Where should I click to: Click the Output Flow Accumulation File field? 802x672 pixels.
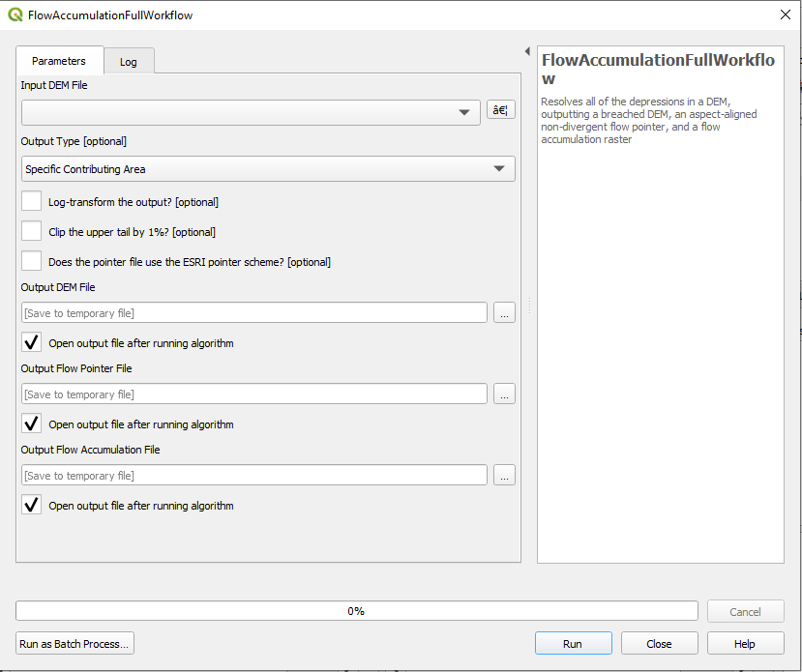(254, 475)
